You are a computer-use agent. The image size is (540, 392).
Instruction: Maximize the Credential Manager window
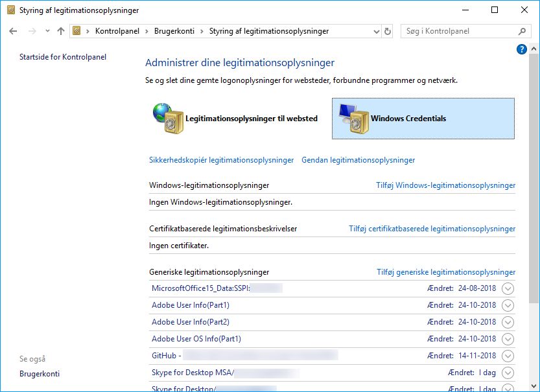[495, 10]
